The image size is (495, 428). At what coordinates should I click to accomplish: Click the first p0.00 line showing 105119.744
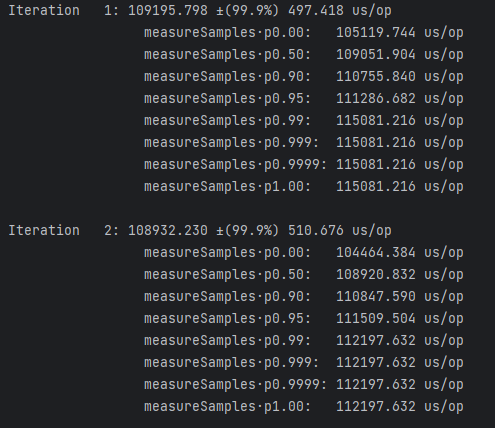click(304, 33)
